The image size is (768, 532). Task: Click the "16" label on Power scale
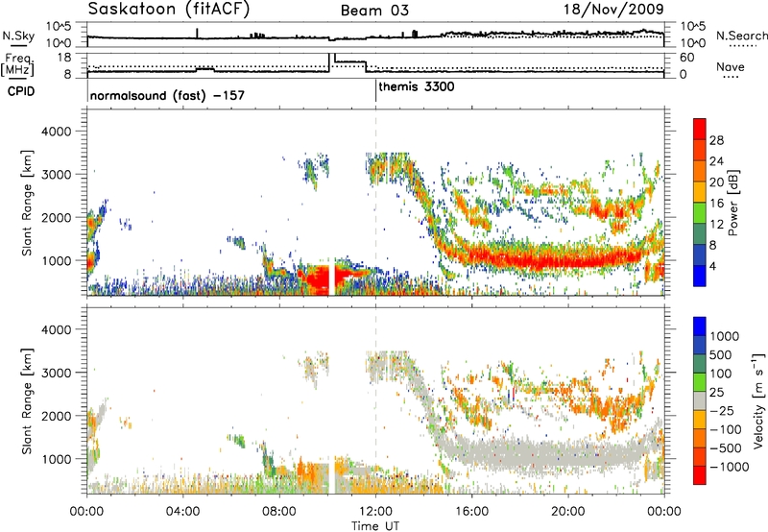tap(716, 204)
